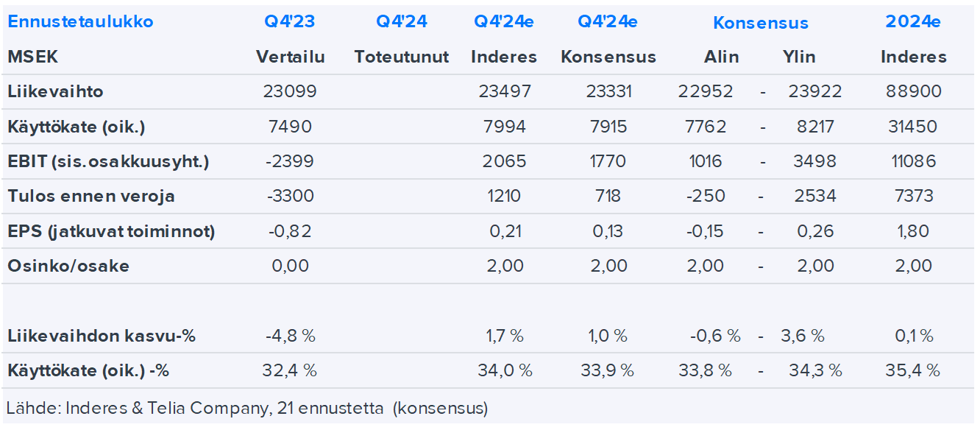The height and width of the screenshot is (430, 980).
Task: Click the Osinko/osake row label
Action: [x=68, y=266]
